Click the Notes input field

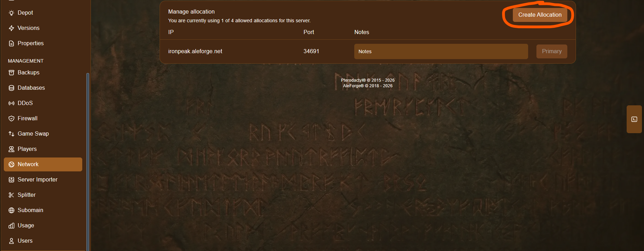(441, 51)
